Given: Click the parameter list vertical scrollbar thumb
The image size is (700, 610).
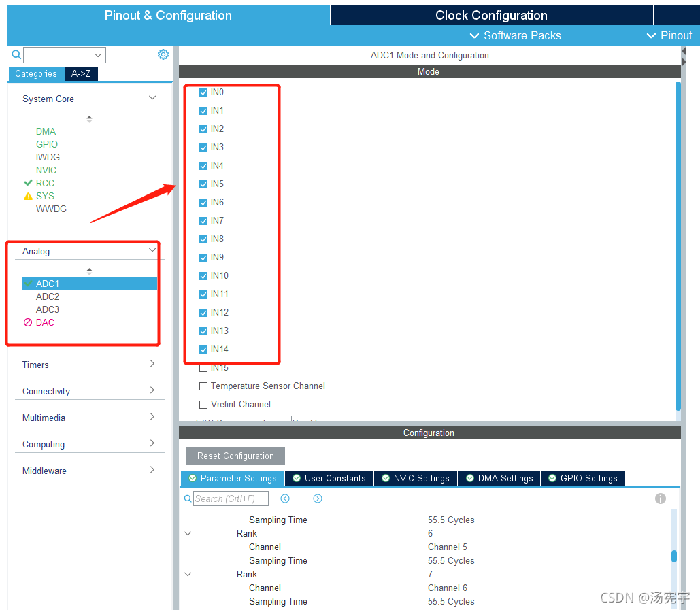Looking at the screenshot, I should (674, 556).
